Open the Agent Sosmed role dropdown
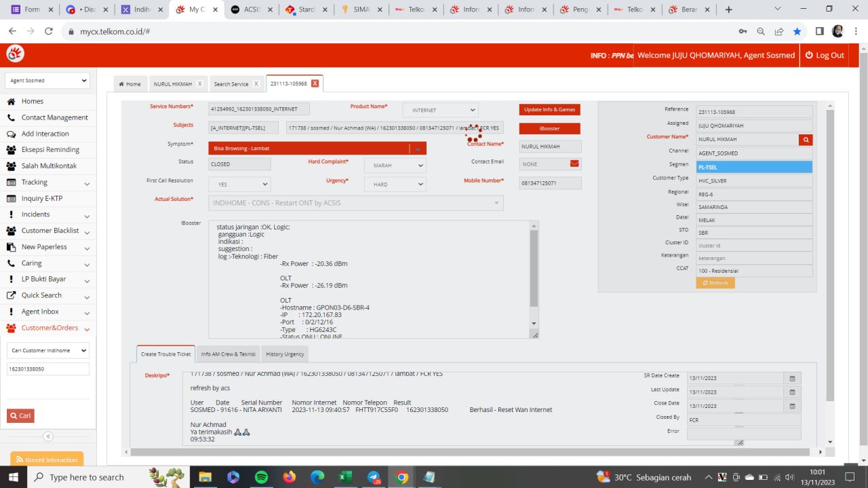The width and height of the screenshot is (868, 488). [x=47, y=80]
